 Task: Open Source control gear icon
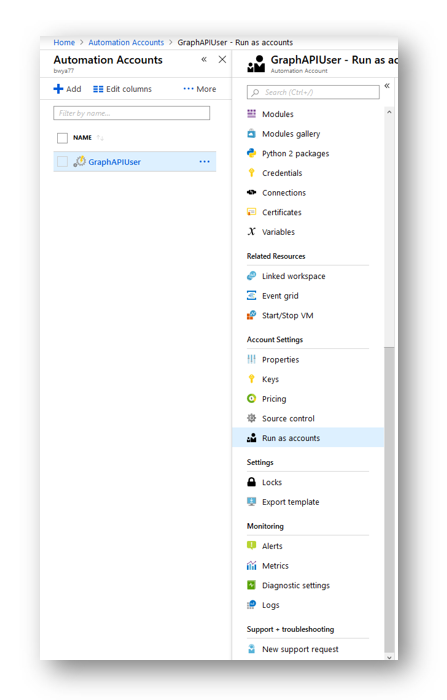pos(251,418)
